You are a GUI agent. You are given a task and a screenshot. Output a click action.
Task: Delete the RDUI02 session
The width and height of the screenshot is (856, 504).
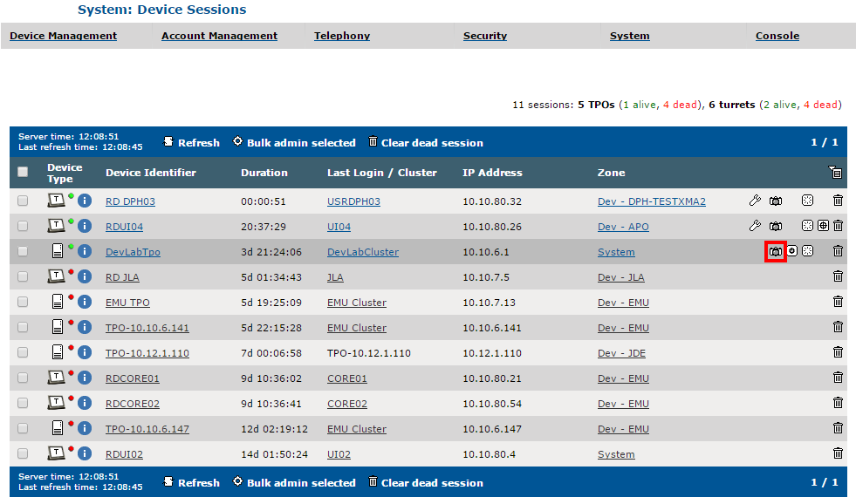tap(838, 453)
